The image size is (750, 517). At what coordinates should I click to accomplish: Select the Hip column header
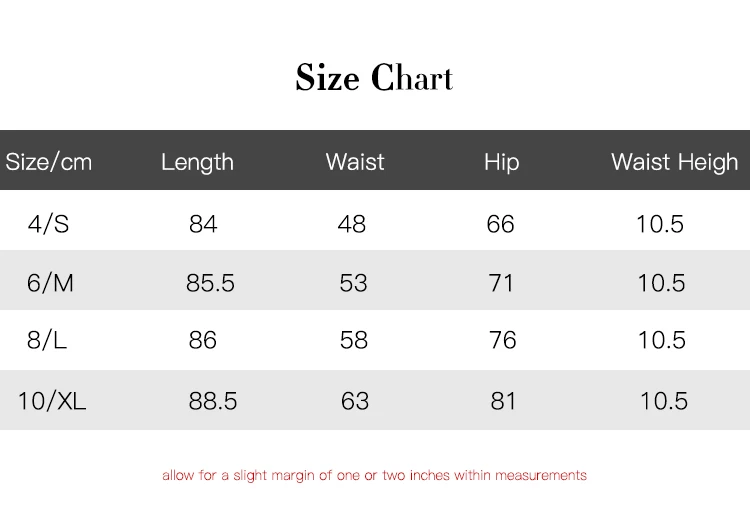(x=501, y=162)
